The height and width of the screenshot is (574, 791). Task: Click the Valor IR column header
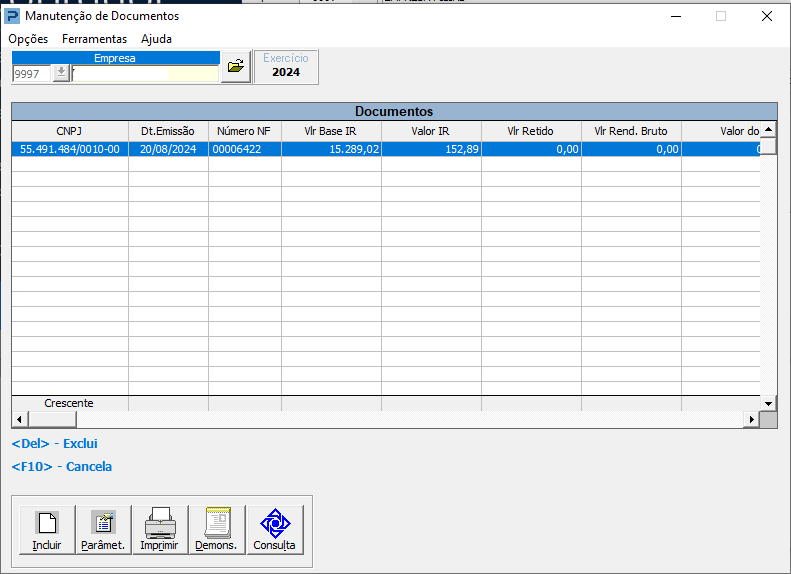[431, 131]
